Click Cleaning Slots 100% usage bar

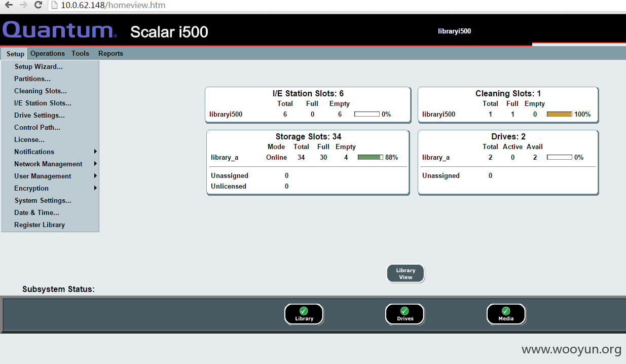coord(560,114)
